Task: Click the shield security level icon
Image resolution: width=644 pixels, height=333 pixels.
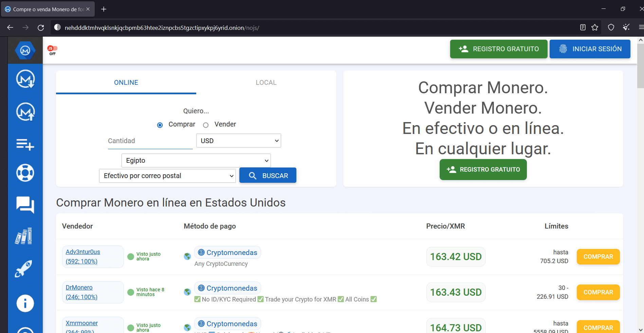Action: pos(611,27)
